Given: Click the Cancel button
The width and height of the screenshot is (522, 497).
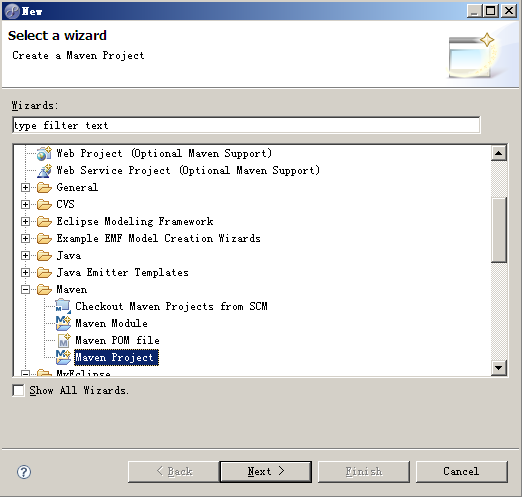Looking at the screenshot, I should [x=462, y=471].
